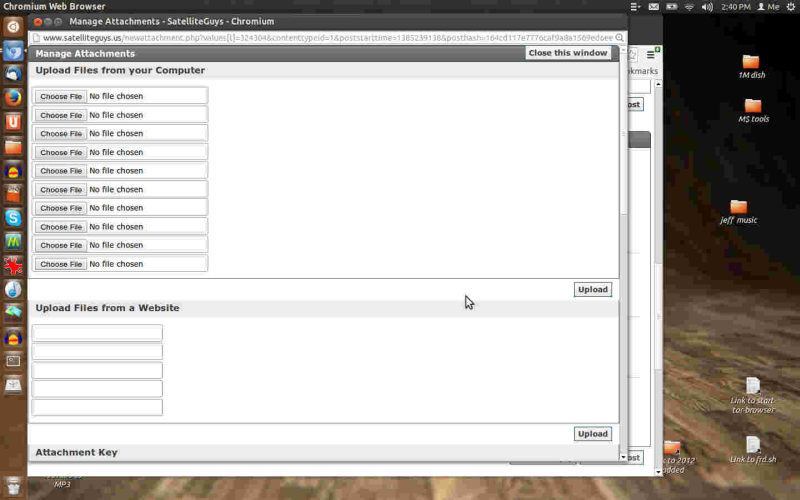The image size is (800, 500).
Task: Click the second Choose File button
Action: coord(61,115)
